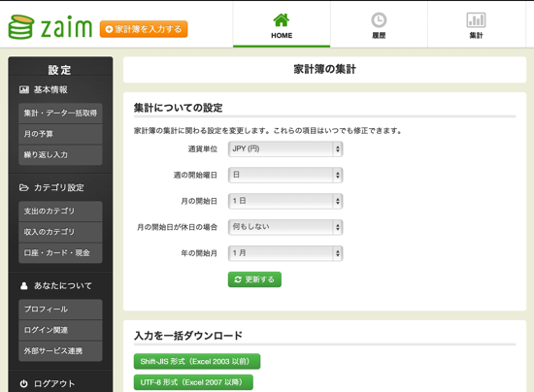Click the zaim wordmark text

pyautogui.click(x=66, y=27)
